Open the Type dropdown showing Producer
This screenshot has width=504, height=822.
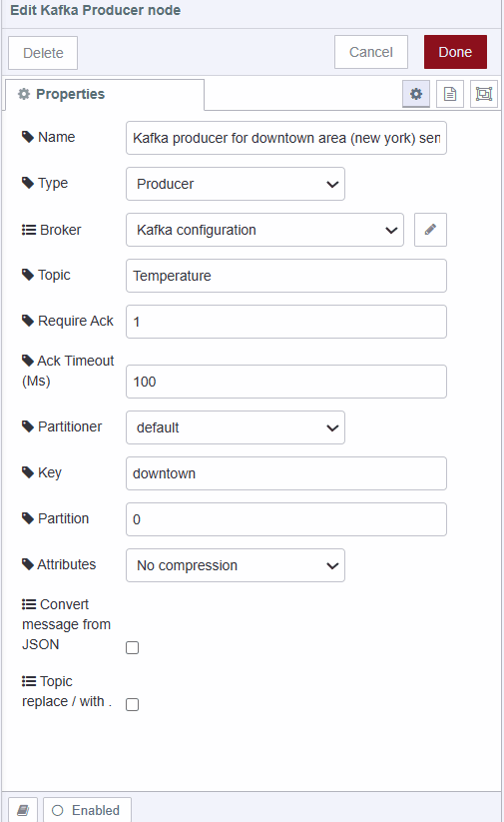(x=236, y=184)
